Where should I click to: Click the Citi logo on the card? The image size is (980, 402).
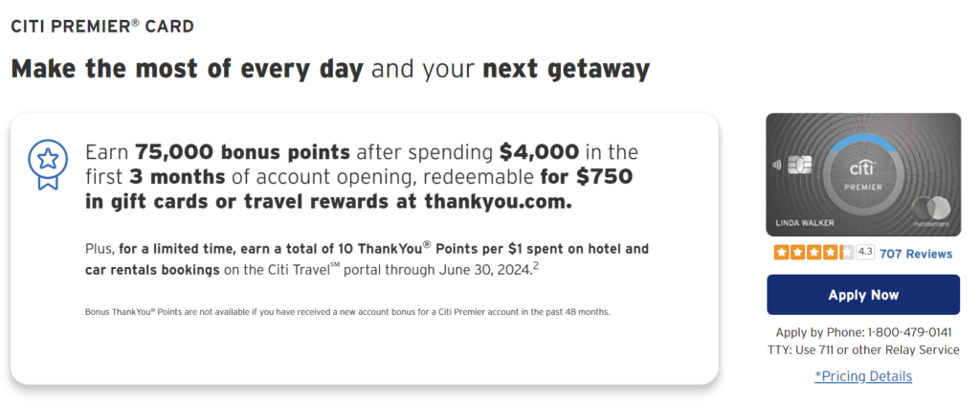click(x=863, y=168)
